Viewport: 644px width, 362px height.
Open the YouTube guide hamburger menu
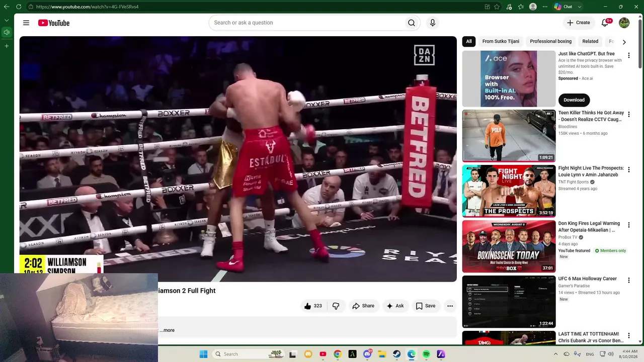point(26,23)
